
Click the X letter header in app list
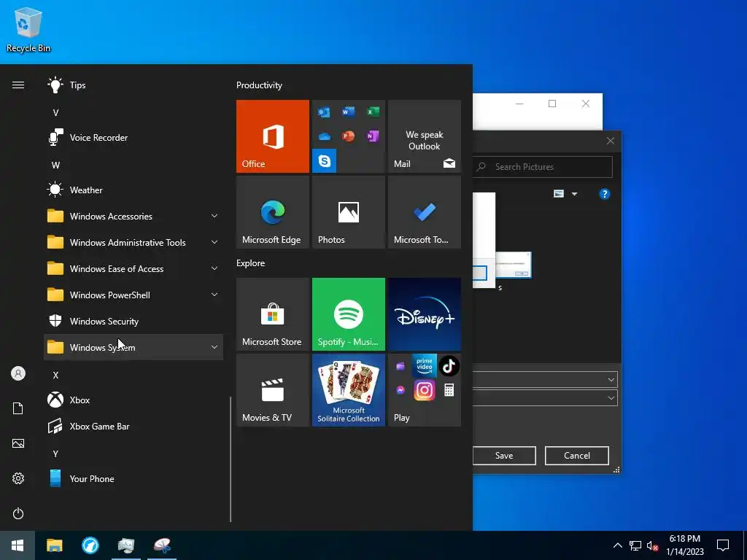(55, 376)
